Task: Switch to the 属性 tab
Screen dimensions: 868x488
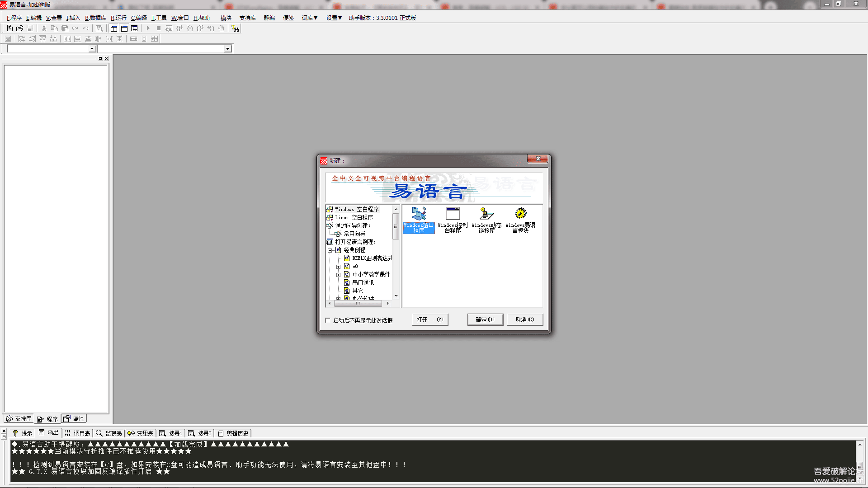Action: 74,418
